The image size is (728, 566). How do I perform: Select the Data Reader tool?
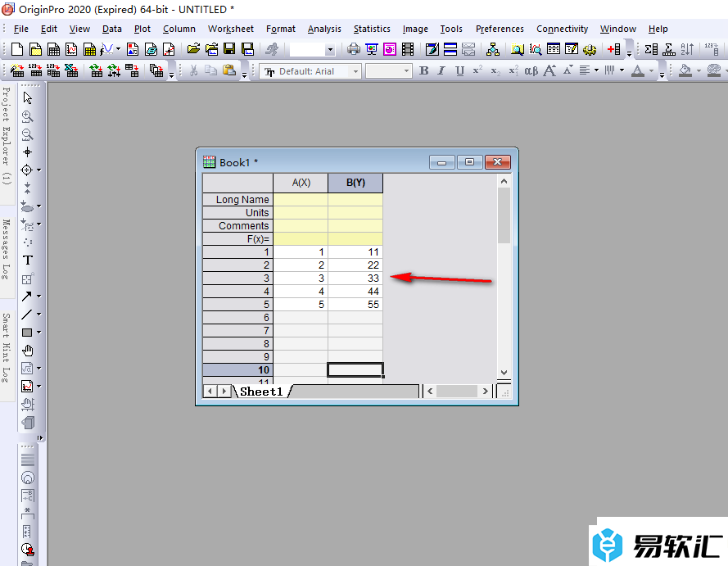(x=27, y=170)
